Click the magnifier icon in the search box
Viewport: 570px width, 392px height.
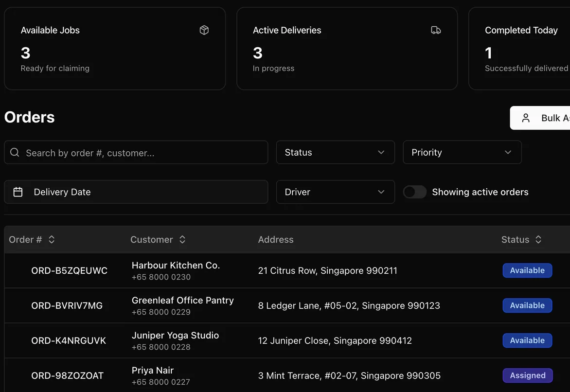pos(15,152)
